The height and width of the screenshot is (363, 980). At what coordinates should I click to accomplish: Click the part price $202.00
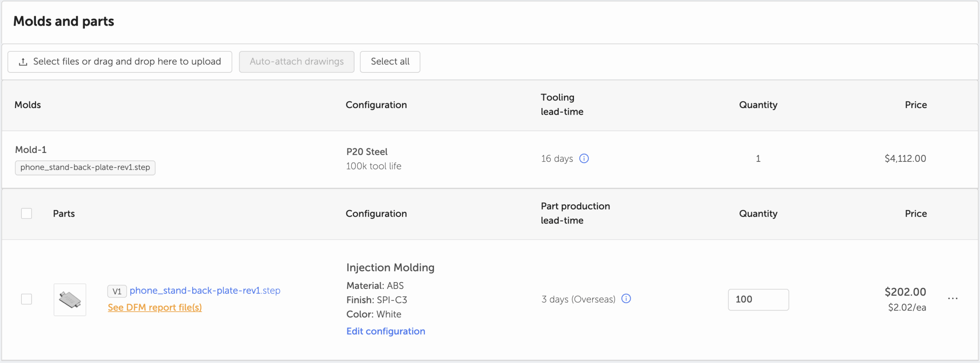905,292
